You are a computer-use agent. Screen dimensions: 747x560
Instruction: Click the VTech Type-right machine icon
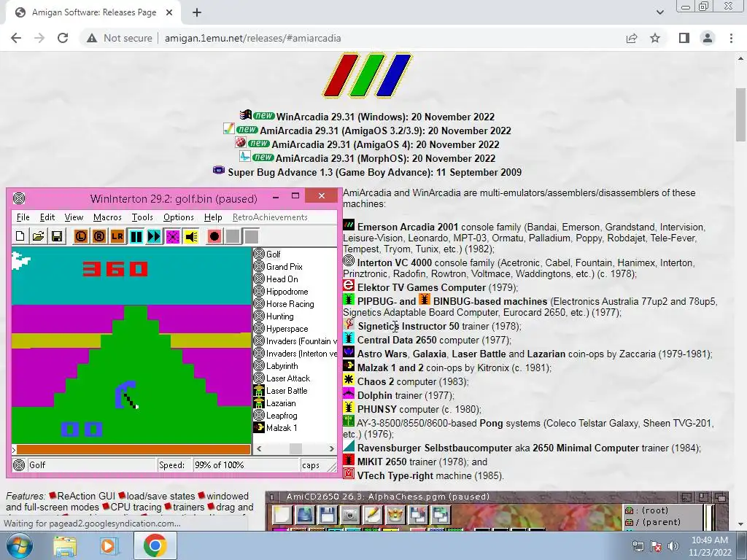349,474
